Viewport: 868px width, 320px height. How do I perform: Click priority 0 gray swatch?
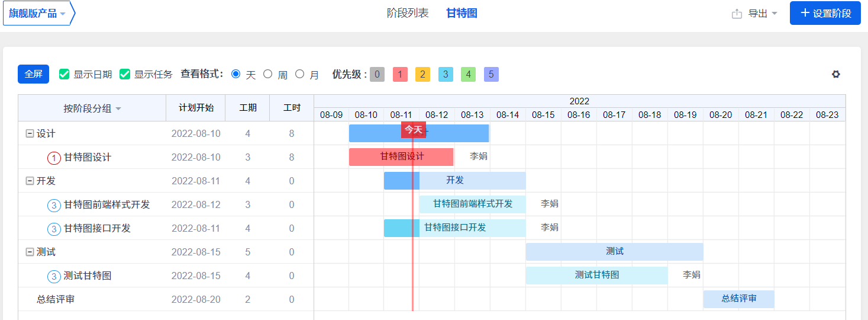pos(377,74)
